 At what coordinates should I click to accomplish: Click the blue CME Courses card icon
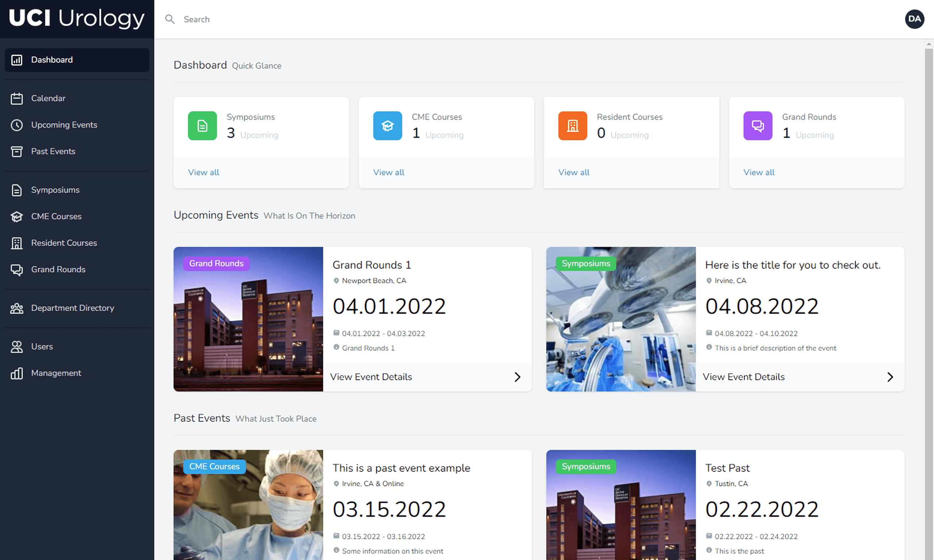pos(387,126)
